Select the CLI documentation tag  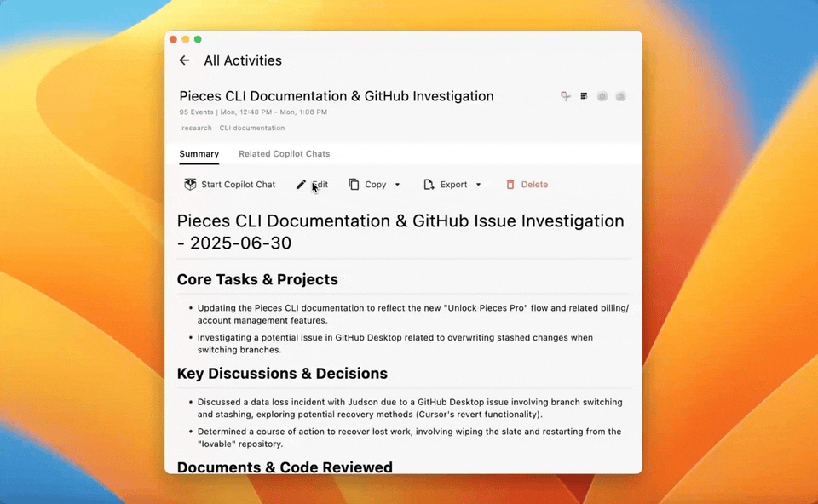coord(252,128)
